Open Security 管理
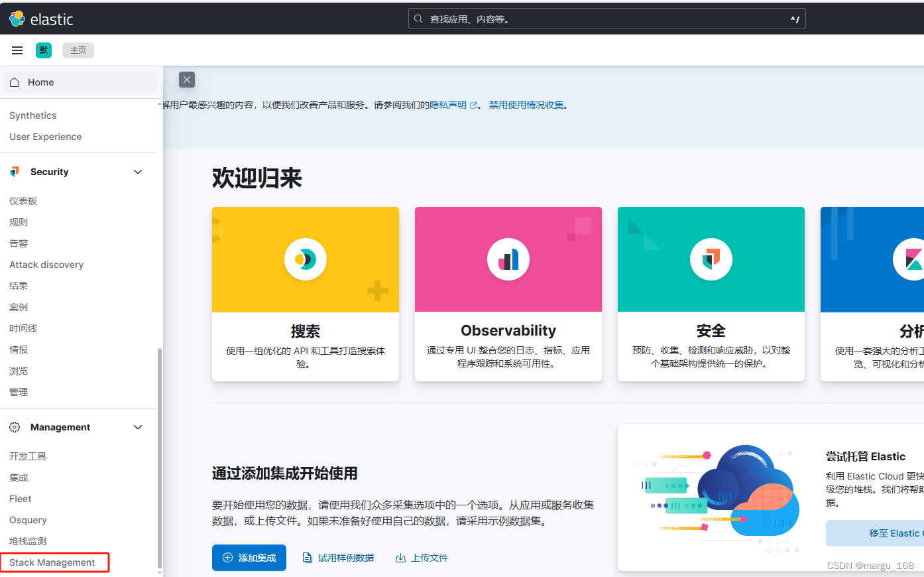924x577 pixels. tap(19, 392)
